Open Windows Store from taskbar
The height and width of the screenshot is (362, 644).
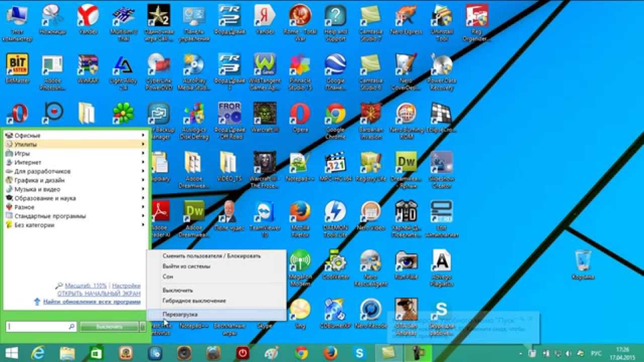(x=96, y=352)
